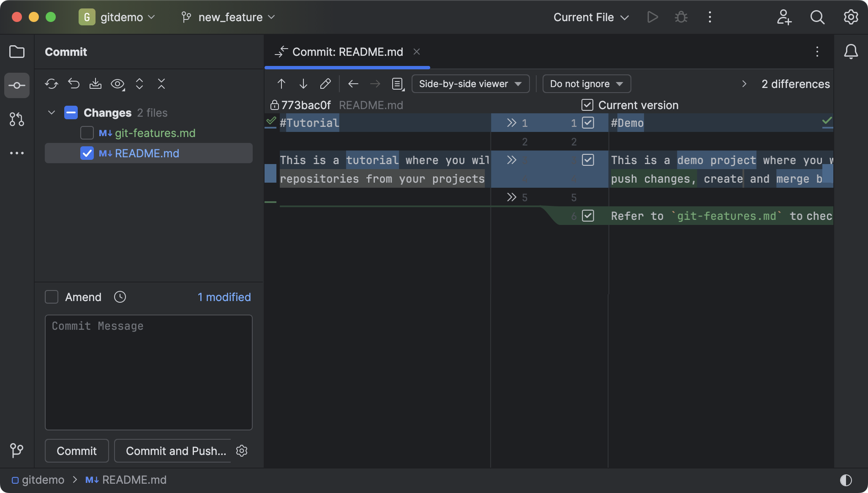Open the Do not ignore whitespace dropdown
The image size is (868, 493).
click(586, 84)
